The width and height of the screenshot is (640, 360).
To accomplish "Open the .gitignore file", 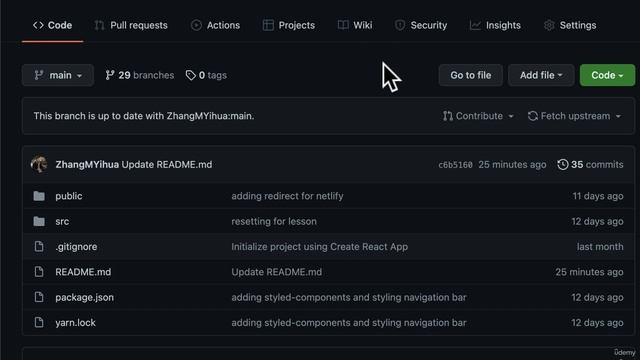I will pyautogui.click(x=76, y=247).
